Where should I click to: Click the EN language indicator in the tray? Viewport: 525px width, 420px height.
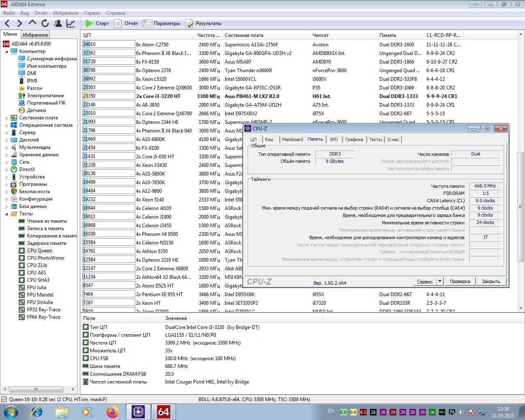(x=331, y=411)
